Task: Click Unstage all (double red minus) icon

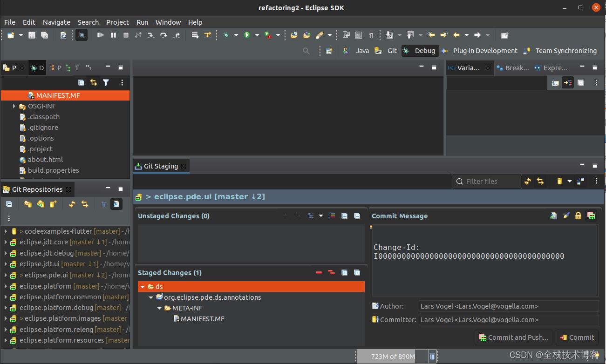Action: [332, 273]
